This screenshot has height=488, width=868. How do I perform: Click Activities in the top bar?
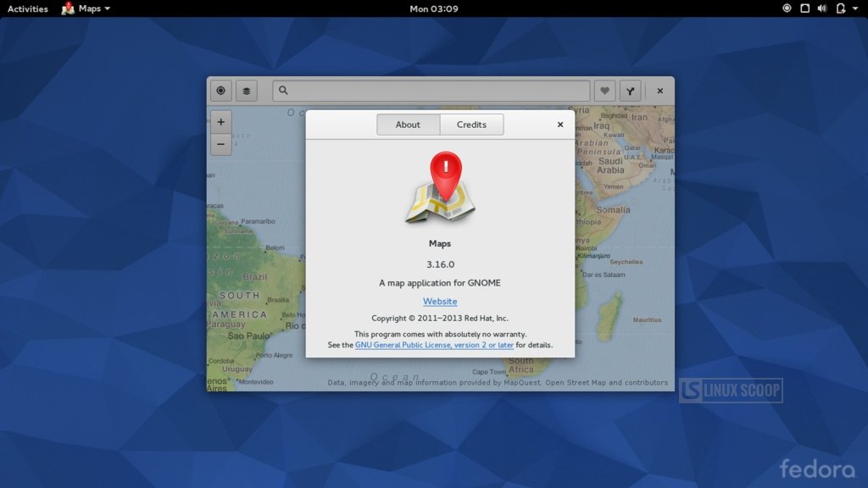coord(28,8)
